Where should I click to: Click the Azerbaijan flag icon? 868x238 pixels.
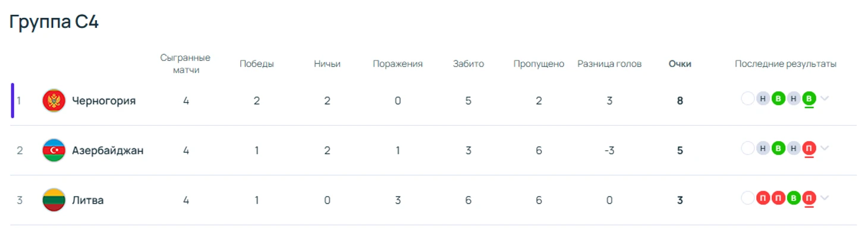pos(54,150)
